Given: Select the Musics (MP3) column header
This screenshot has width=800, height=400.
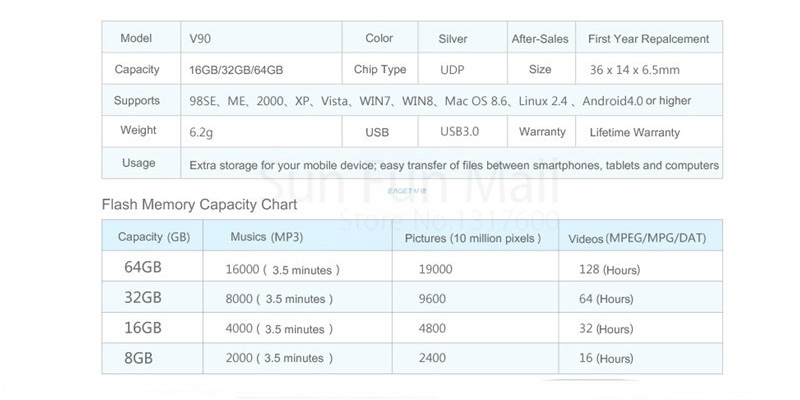Looking at the screenshot, I should (266, 236).
